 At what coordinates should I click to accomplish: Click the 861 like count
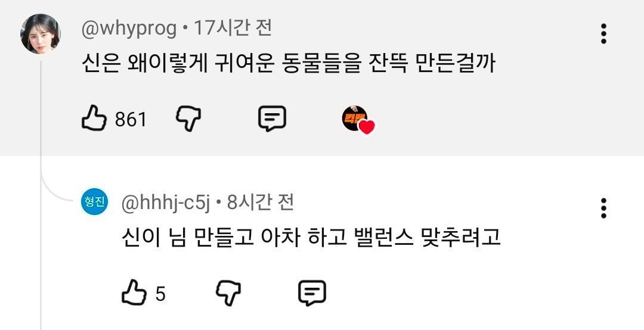[131, 120]
